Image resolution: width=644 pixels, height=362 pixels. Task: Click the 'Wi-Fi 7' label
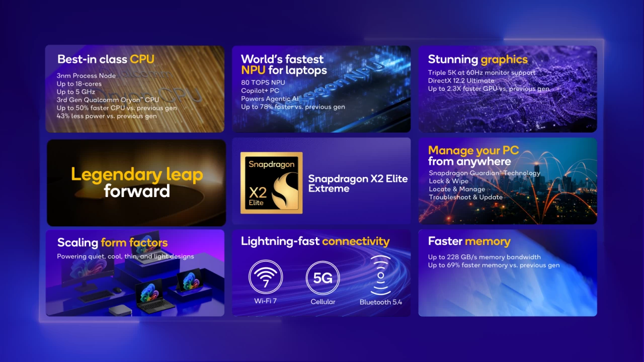point(266,302)
